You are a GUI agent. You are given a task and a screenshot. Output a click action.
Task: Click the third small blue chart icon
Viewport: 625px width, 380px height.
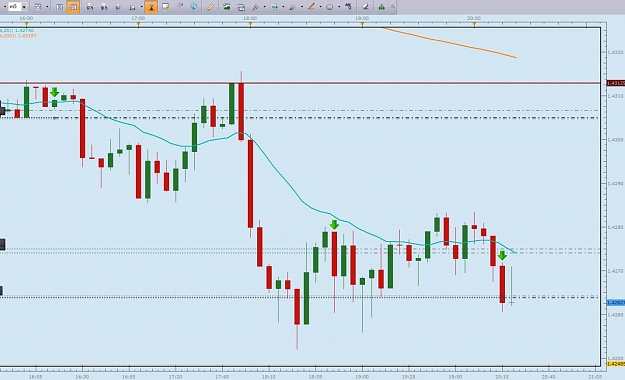118,7
